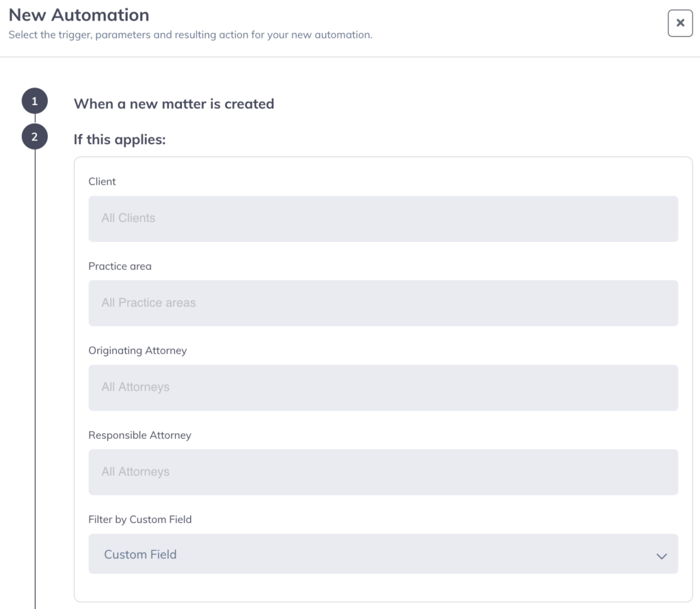Viewport: 700px width, 609px height.
Task: Click the 'If this applies:' step heading
Action: click(x=120, y=139)
